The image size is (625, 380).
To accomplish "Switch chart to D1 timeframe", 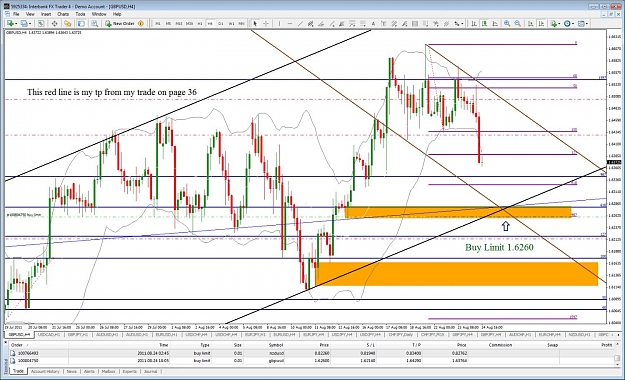I will (x=220, y=24).
